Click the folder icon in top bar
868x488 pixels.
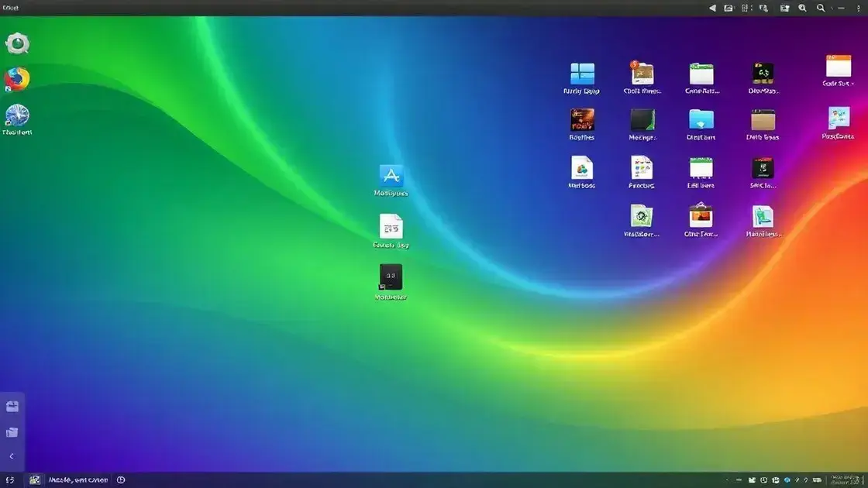tap(784, 8)
